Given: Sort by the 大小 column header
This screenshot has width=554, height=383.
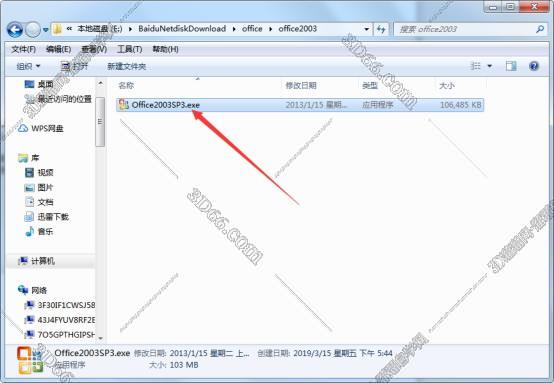Looking at the screenshot, I should point(447,86).
